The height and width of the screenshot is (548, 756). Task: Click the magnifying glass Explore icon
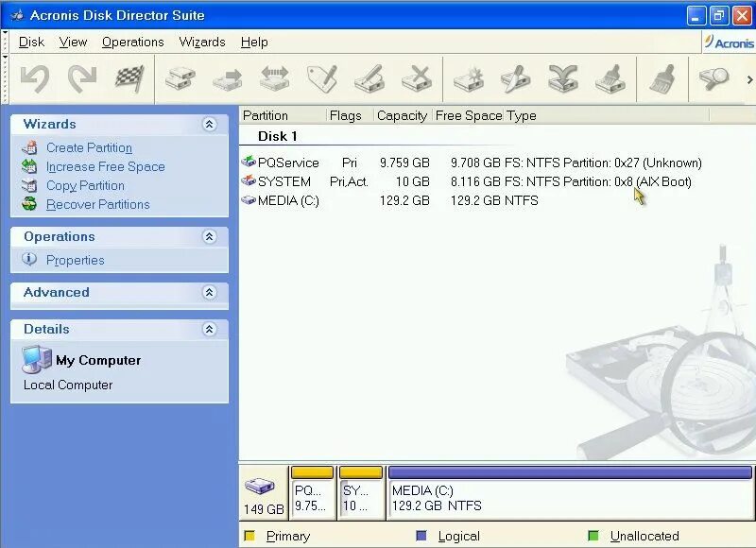[x=713, y=78]
